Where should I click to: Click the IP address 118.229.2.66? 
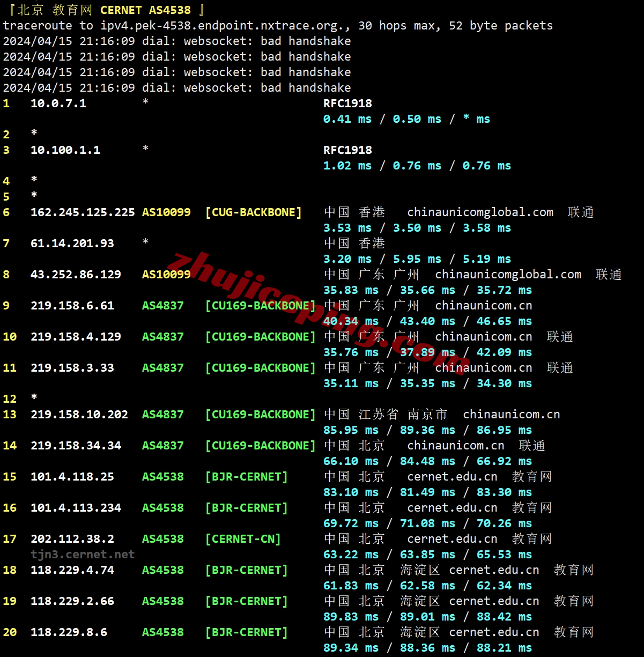(x=72, y=601)
